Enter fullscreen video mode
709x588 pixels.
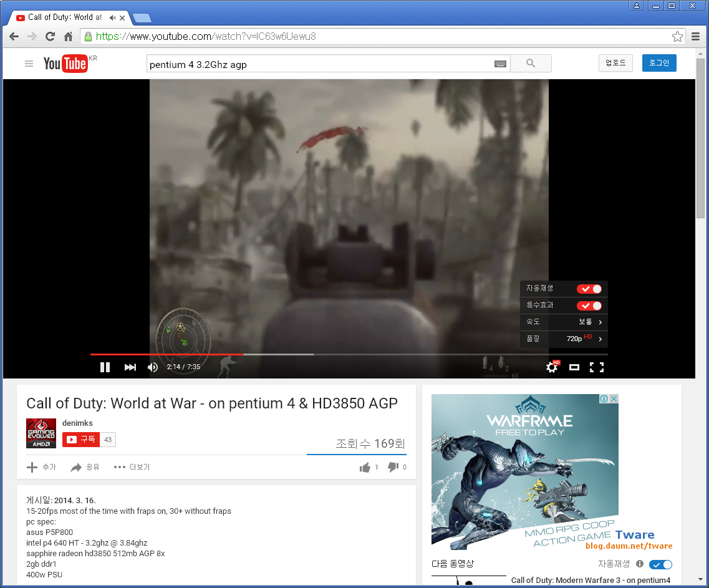(x=596, y=367)
